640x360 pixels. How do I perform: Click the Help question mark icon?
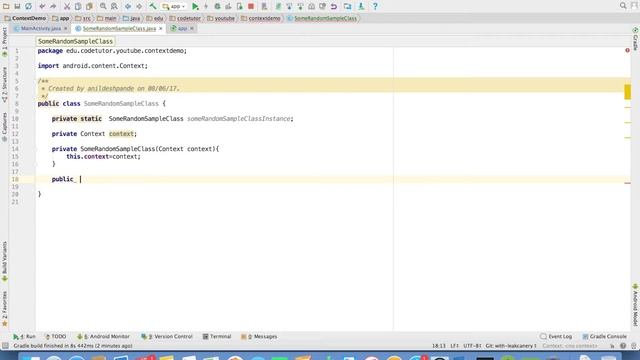click(x=375, y=6)
